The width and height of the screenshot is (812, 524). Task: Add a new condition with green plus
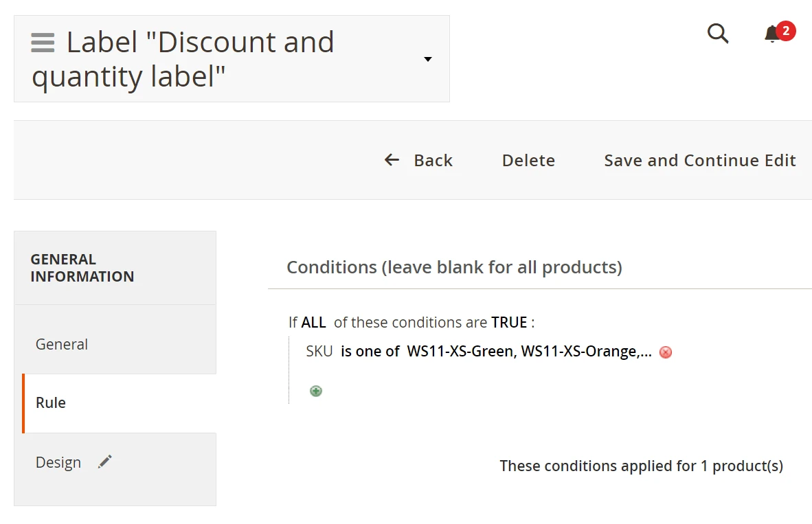316,391
